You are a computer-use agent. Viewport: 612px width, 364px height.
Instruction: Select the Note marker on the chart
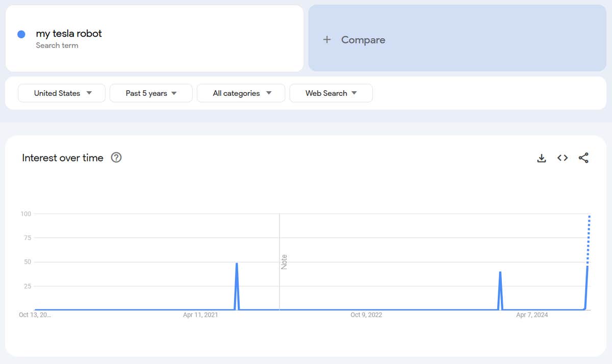point(284,262)
